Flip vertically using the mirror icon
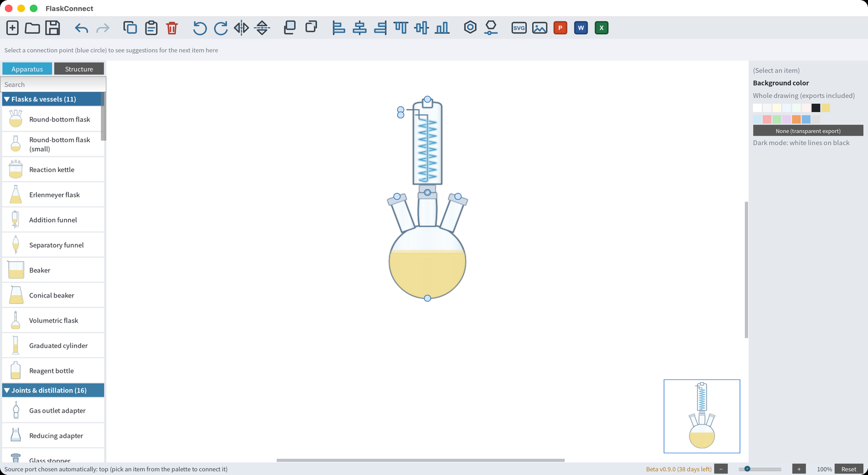868x475 pixels. pos(262,28)
